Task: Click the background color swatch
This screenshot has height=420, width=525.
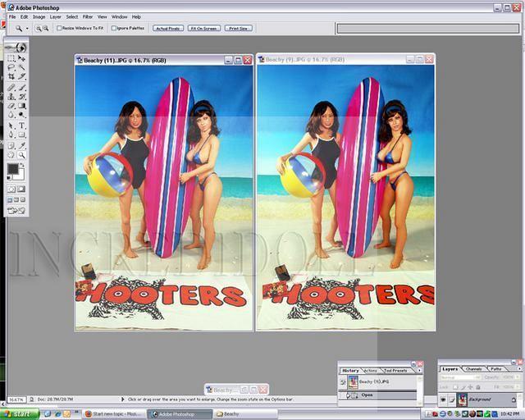Action: 20,176
